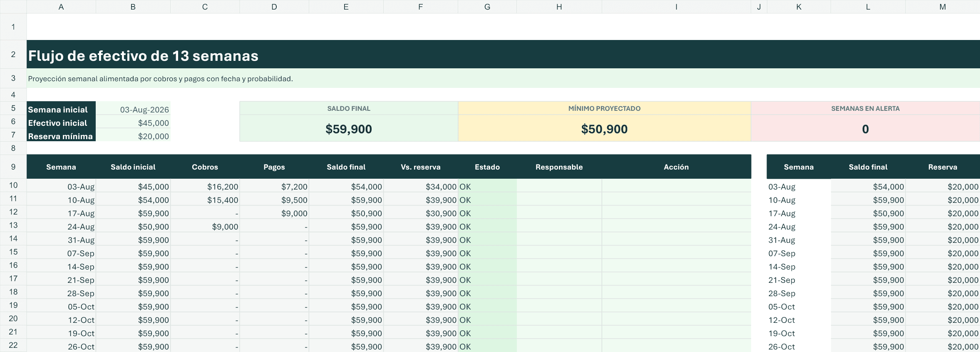Click the "Responsable" table header
The width and height of the screenshot is (980, 352).
click(559, 167)
